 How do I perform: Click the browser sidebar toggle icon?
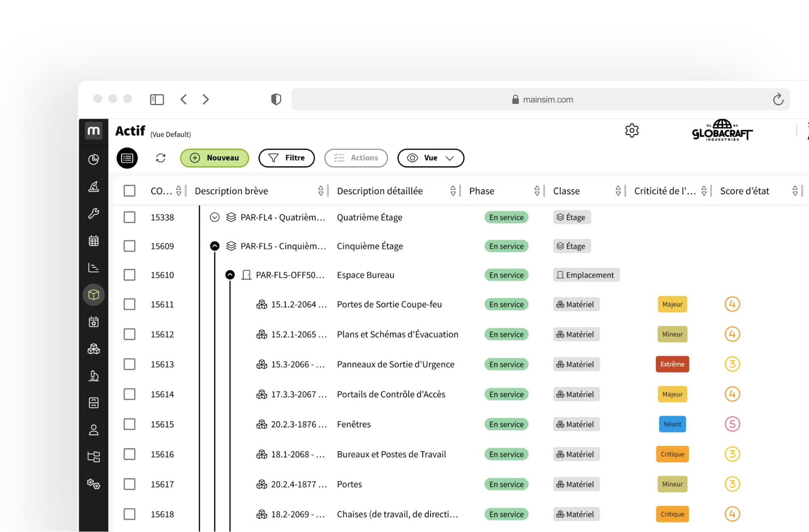(x=157, y=100)
